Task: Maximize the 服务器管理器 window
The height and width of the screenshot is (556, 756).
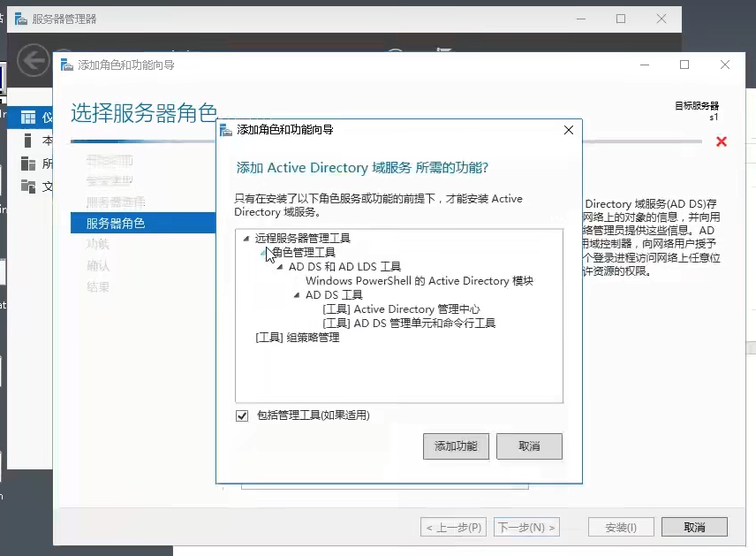Action: [x=621, y=19]
